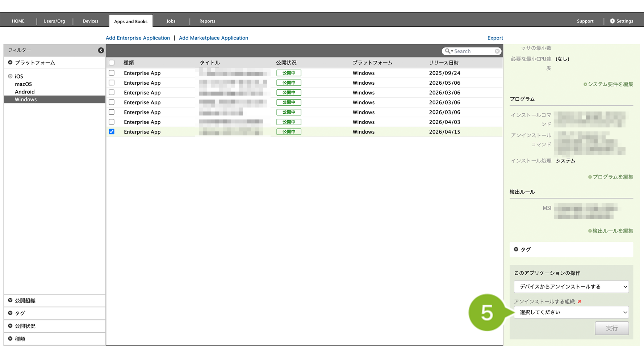This screenshot has width=644, height=362.
Task: Clear the search field with X icon
Action: pos(497,51)
